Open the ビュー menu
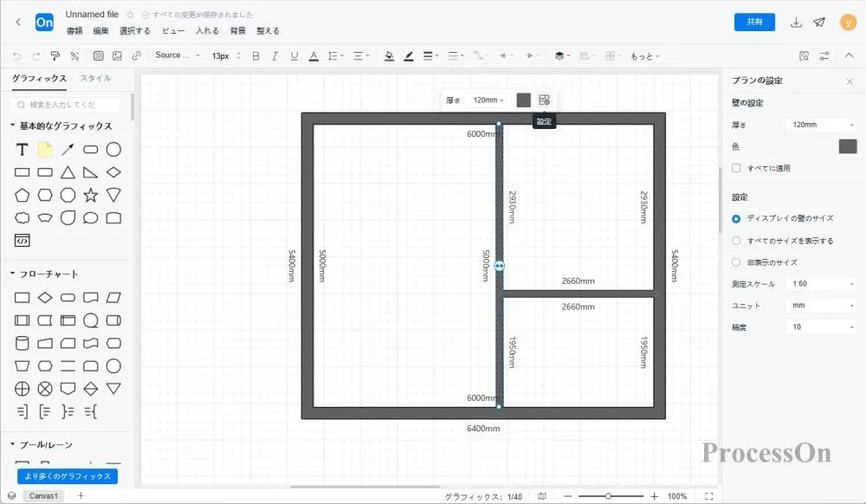Viewport: 866px width, 504px height. point(173,31)
